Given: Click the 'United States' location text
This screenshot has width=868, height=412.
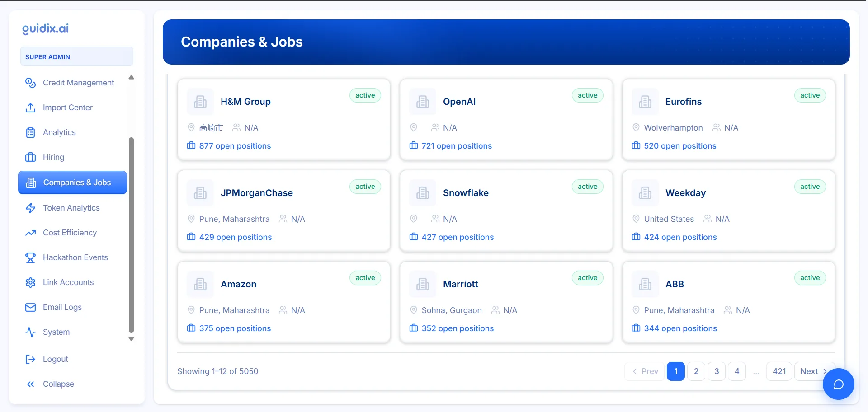Looking at the screenshot, I should coord(669,219).
